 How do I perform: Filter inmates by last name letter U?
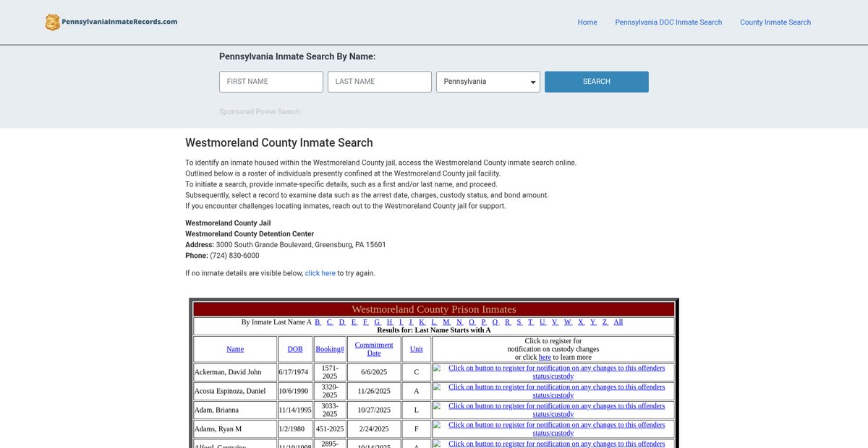pos(542,322)
